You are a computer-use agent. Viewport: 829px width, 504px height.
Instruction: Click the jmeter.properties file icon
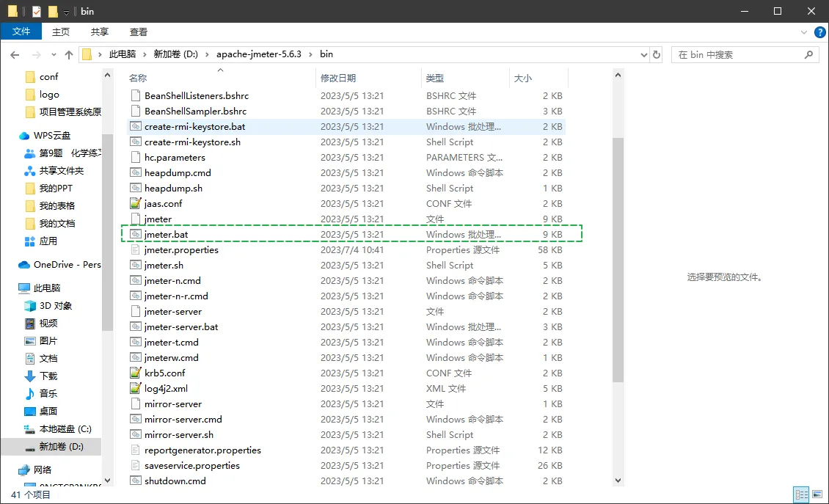coord(136,249)
